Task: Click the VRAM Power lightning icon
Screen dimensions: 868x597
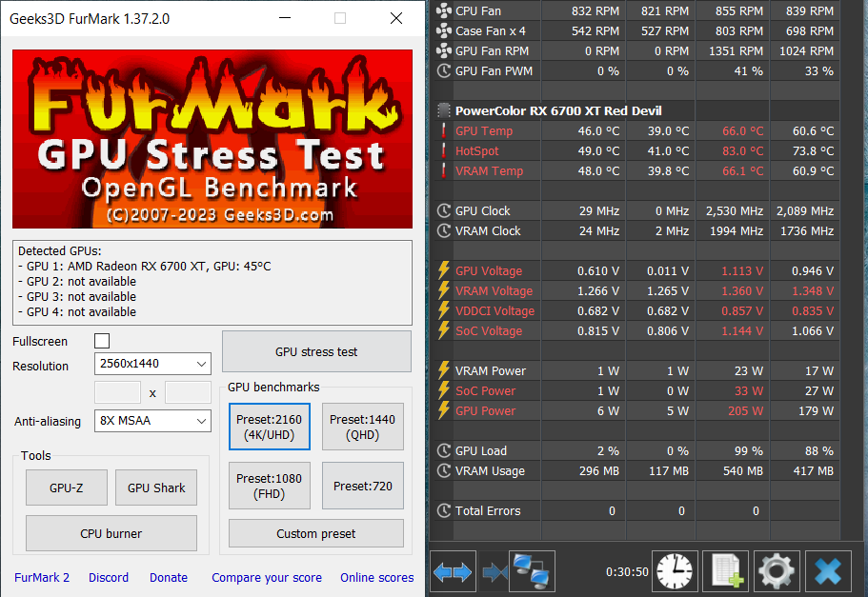Action: tap(444, 370)
